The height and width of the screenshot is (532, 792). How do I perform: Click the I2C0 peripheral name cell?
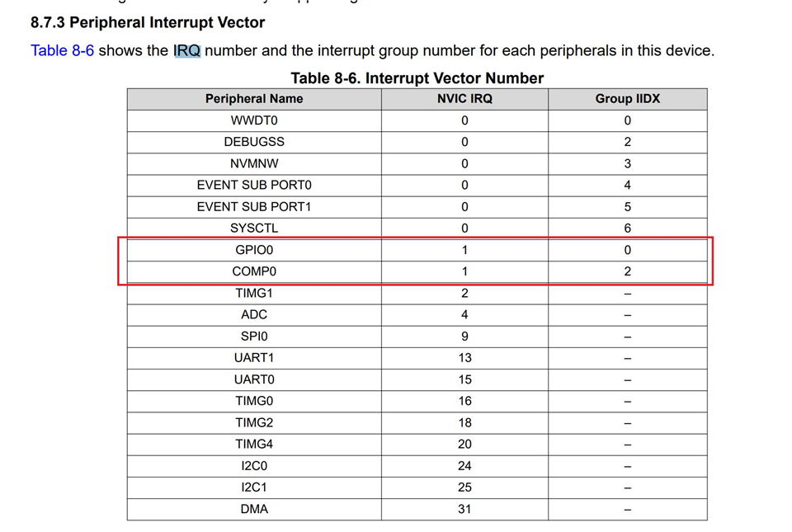click(254, 466)
